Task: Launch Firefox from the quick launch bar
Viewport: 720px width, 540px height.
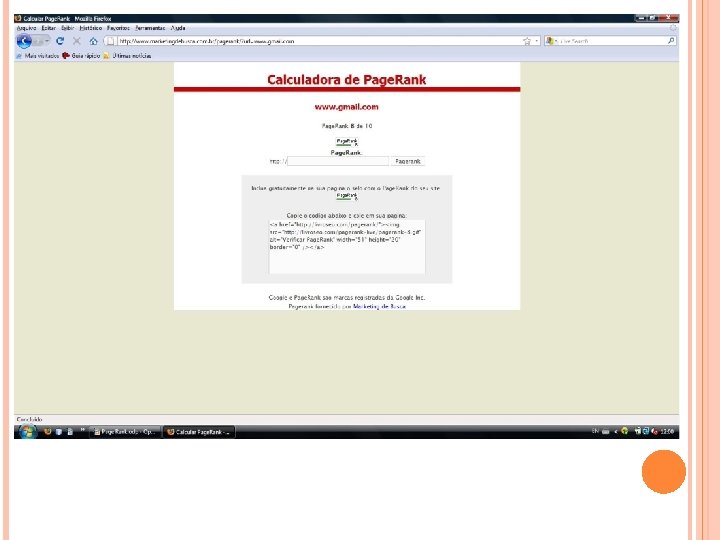Action: [x=47, y=432]
